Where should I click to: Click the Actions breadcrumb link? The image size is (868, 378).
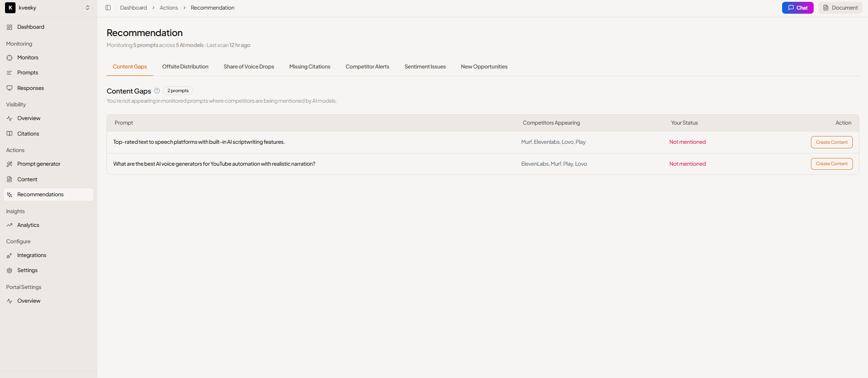point(169,8)
